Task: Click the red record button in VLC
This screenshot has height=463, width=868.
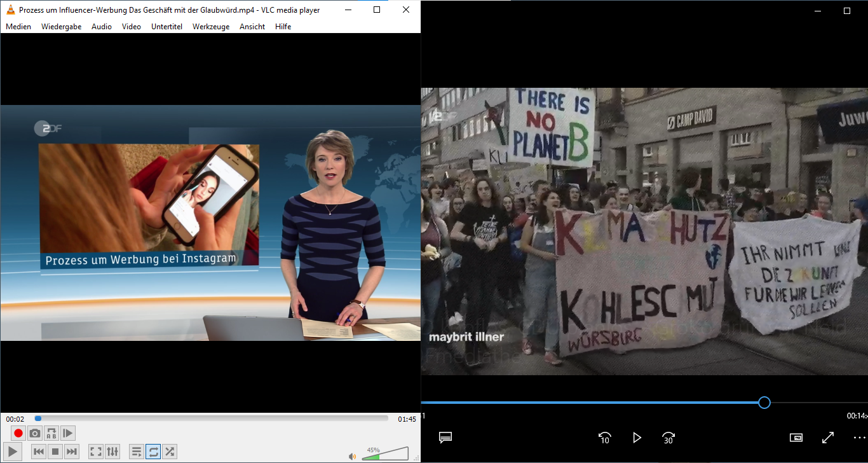Action: click(x=18, y=433)
